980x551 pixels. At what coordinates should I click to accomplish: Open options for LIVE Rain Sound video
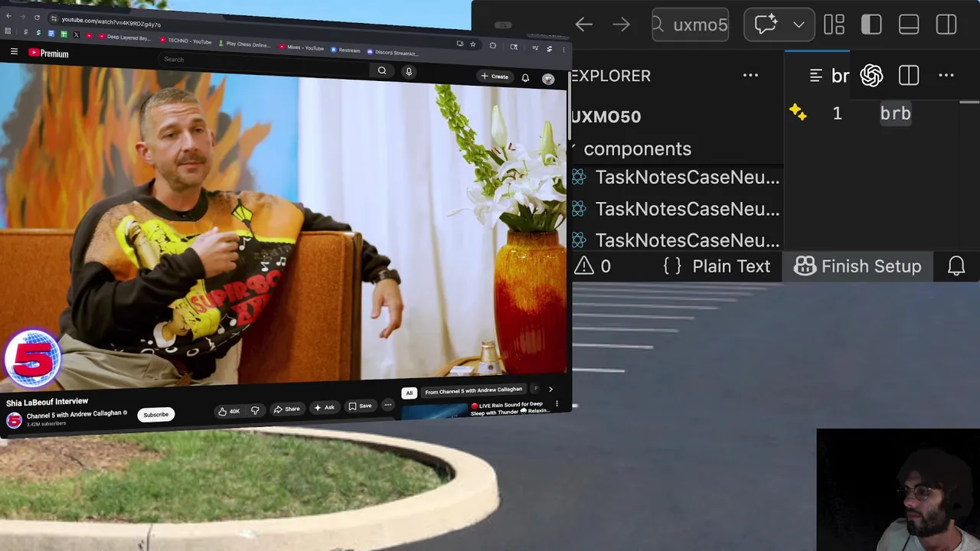point(557,403)
